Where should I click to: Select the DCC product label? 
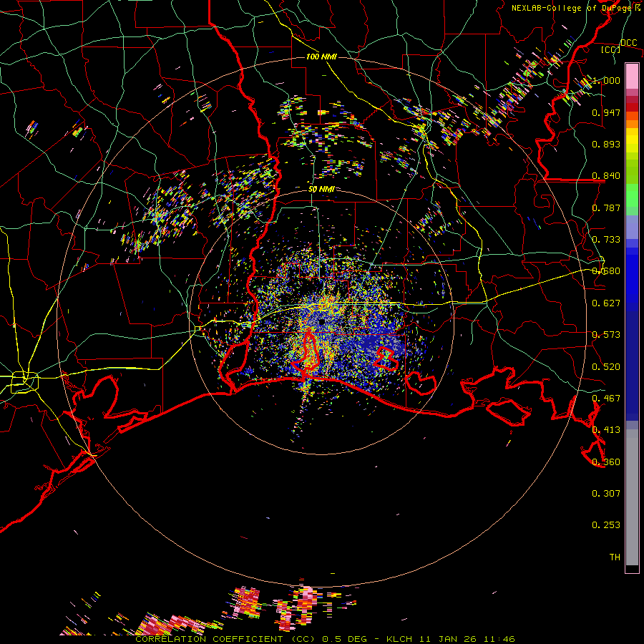[628, 43]
